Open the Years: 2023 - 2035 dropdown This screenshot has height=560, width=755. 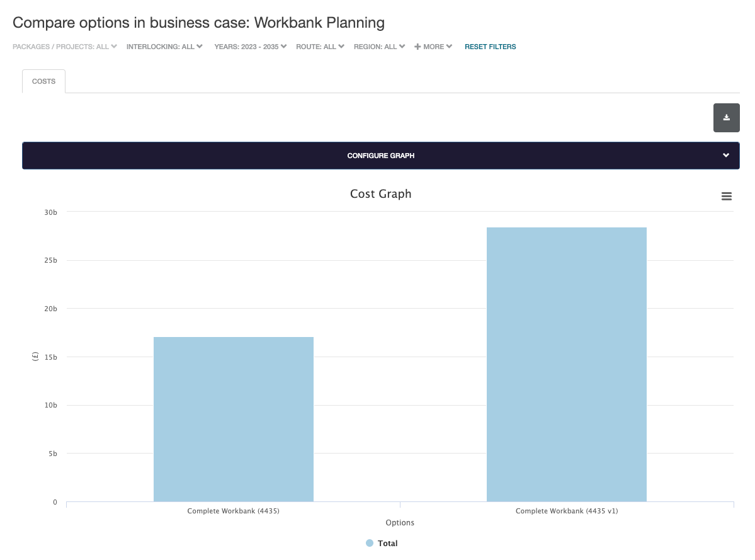point(250,47)
